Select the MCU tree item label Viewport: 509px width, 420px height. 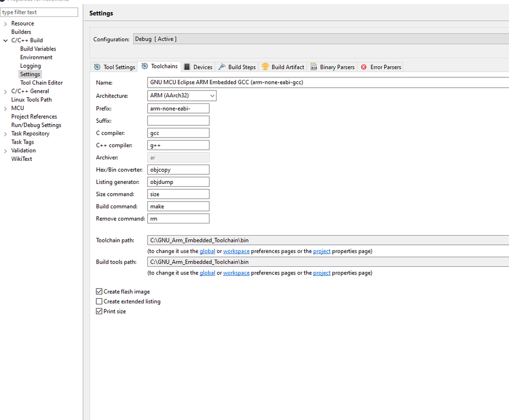point(17,108)
